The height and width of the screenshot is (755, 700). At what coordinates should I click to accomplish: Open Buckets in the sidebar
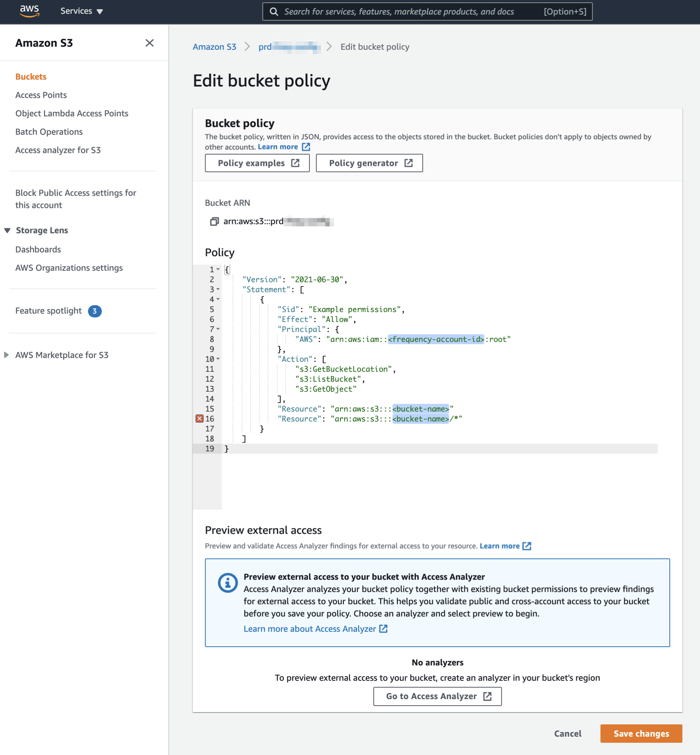(31, 77)
